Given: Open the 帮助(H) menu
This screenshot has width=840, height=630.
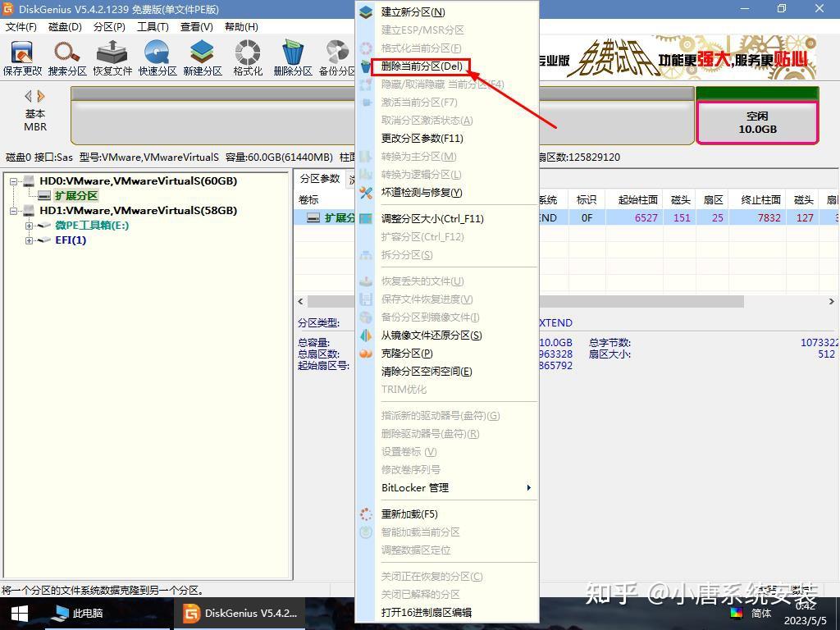Looking at the screenshot, I should [x=241, y=27].
